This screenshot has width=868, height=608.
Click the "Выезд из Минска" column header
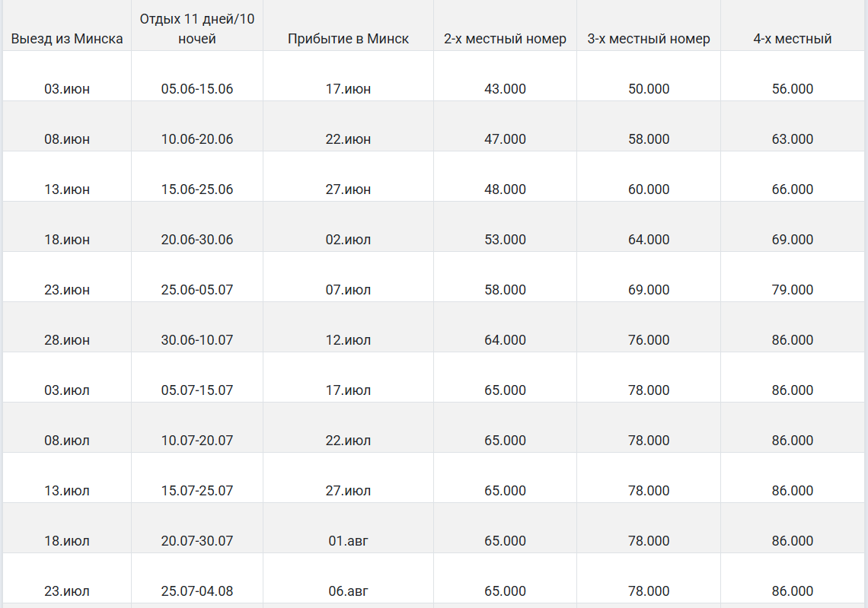67,39
